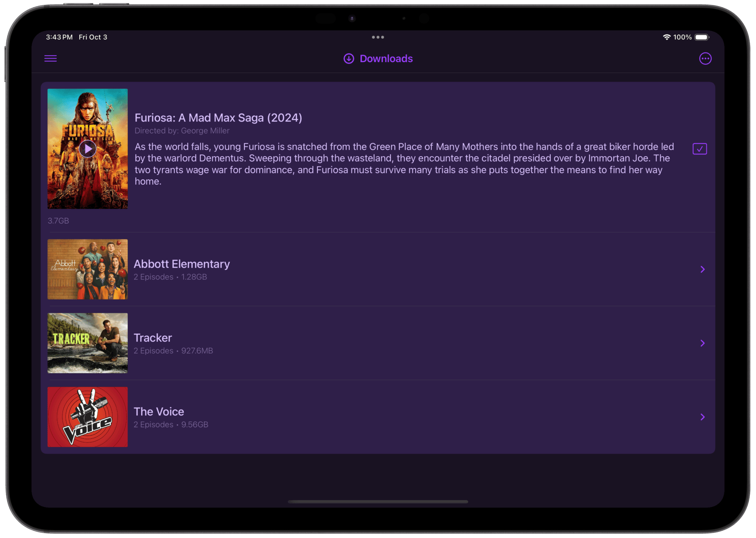Tap the download arrow icon beside Downloads
This screenshot has width=756, height=538.
tap(349, 59)
